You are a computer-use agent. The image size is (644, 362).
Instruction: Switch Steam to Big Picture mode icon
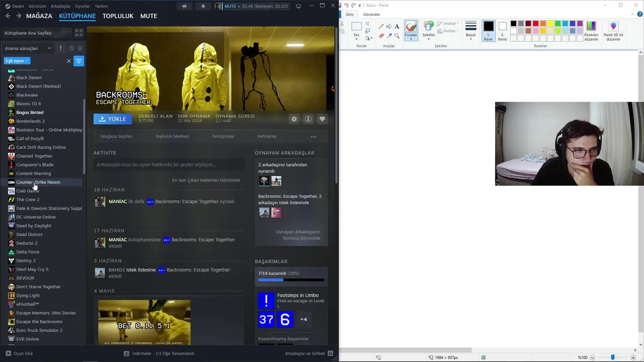click(298, 6)
